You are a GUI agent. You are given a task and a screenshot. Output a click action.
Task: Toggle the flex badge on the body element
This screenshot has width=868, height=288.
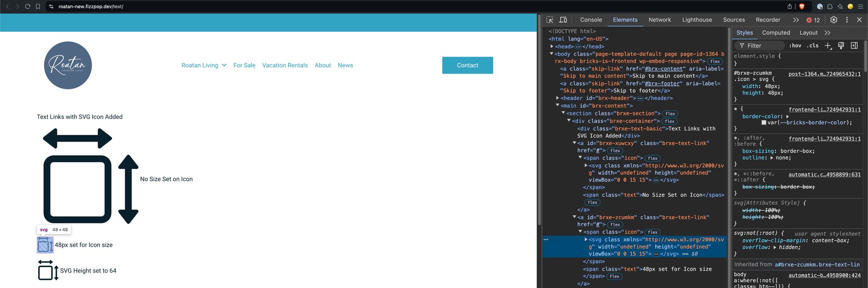715,61
